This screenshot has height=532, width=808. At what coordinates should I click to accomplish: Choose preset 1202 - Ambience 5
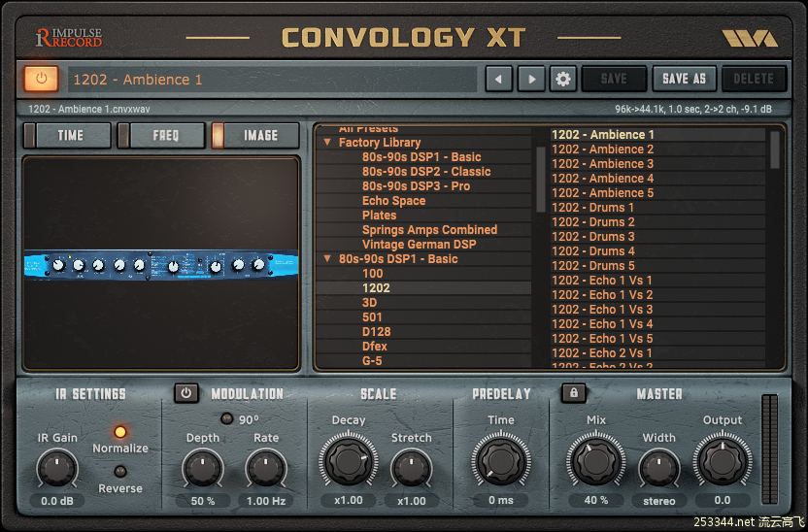pos(657,192)
